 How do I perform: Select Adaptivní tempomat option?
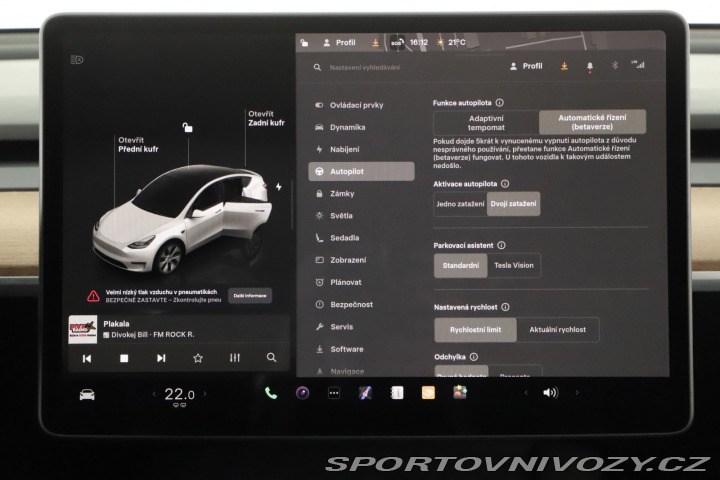(486, 122)
